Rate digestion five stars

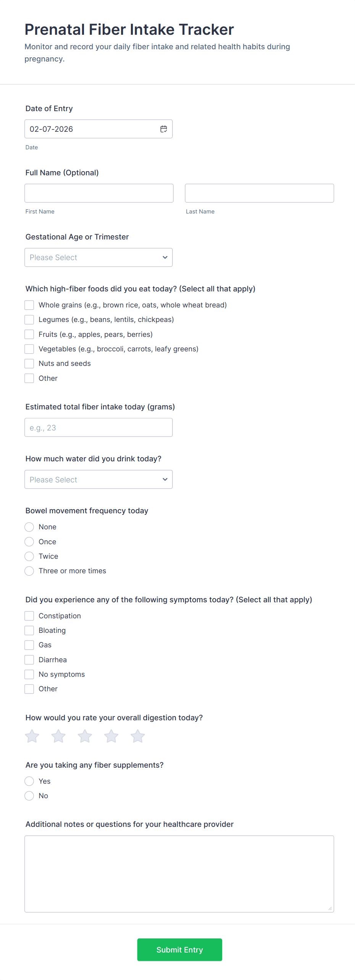tap(138, 736)
